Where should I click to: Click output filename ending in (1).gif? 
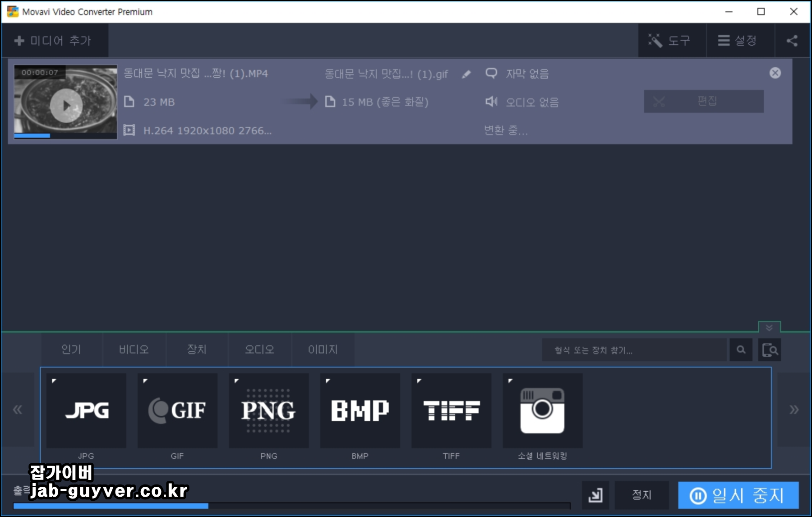coord(386,74)
